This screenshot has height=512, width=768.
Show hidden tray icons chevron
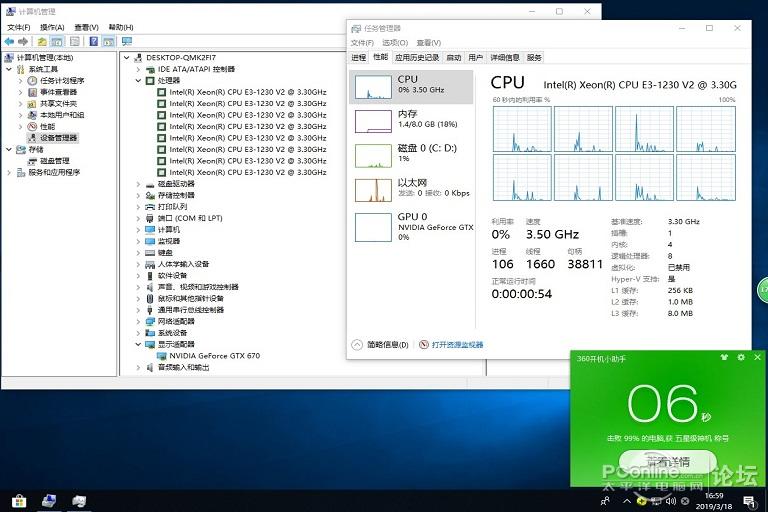(x=626, y=501)
